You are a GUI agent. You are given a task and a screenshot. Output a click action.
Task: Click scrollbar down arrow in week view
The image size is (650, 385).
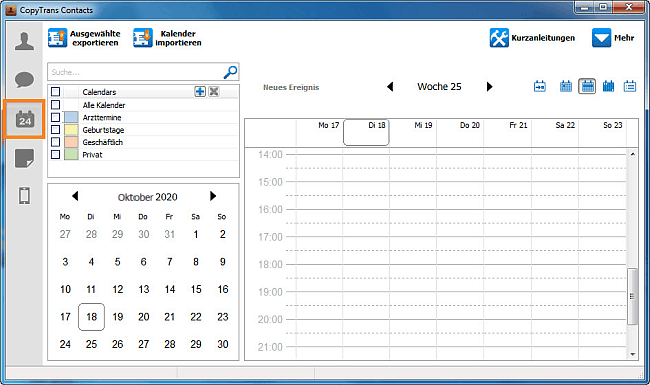pyautogui.click(x=633, y=354)
